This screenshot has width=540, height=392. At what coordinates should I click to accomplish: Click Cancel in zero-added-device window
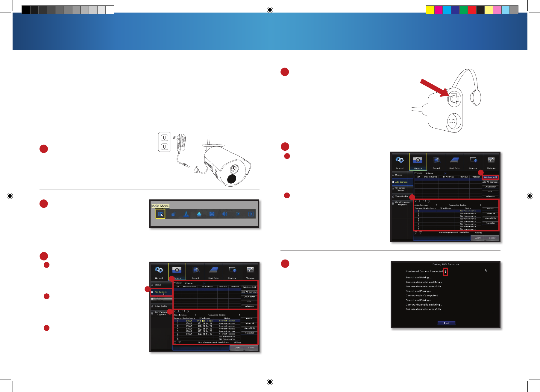[x=492, y=238]
